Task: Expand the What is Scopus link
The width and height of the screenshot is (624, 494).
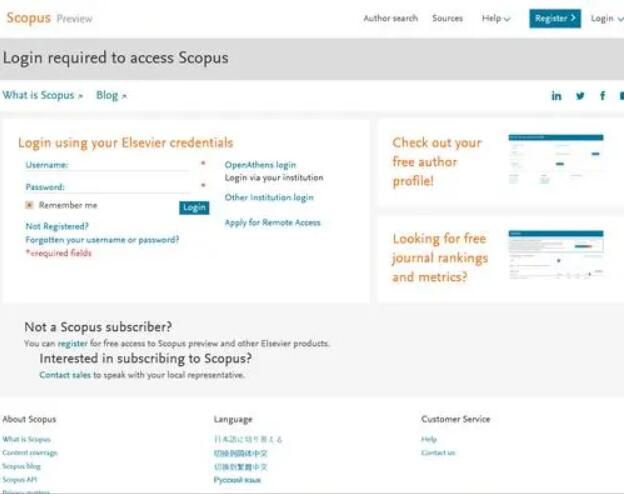Action: click(x=42, y=96)
